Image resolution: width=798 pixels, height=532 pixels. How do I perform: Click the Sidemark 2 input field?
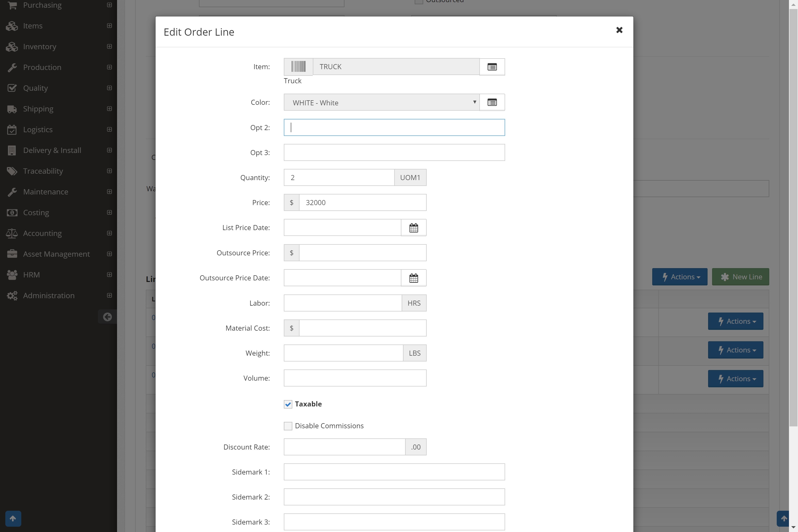point(394,497)
